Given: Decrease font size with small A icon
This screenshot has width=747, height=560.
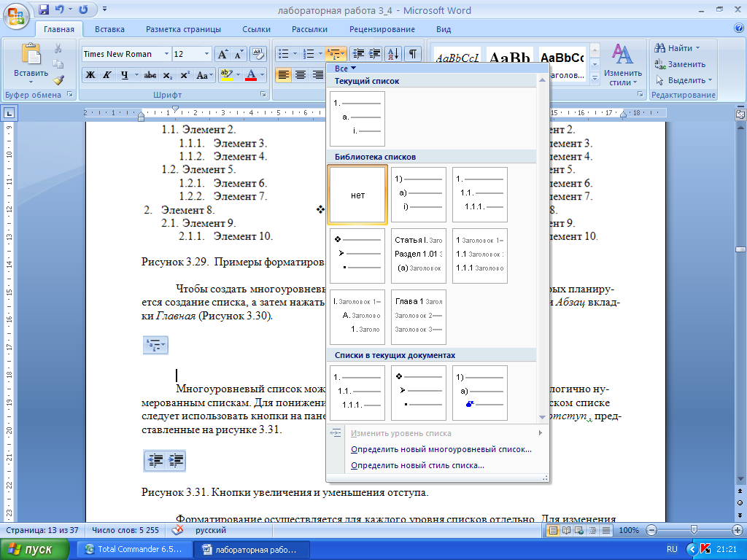Looking at the screenshot, I should click(239, 54).
